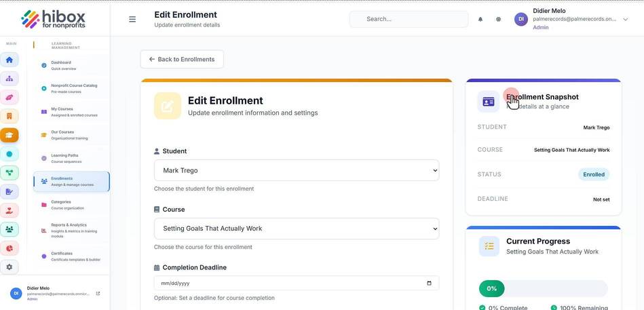Viewport: 644px width, 310px height.
Task: Open the teal circle icon module
Action: (x=9, y=154)
